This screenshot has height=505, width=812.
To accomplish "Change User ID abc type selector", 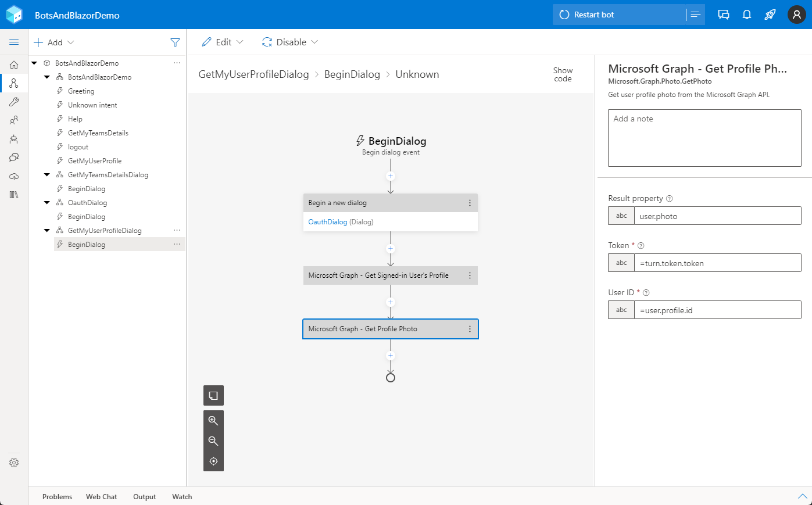I will pyautogui.click(x=621, y=310).
